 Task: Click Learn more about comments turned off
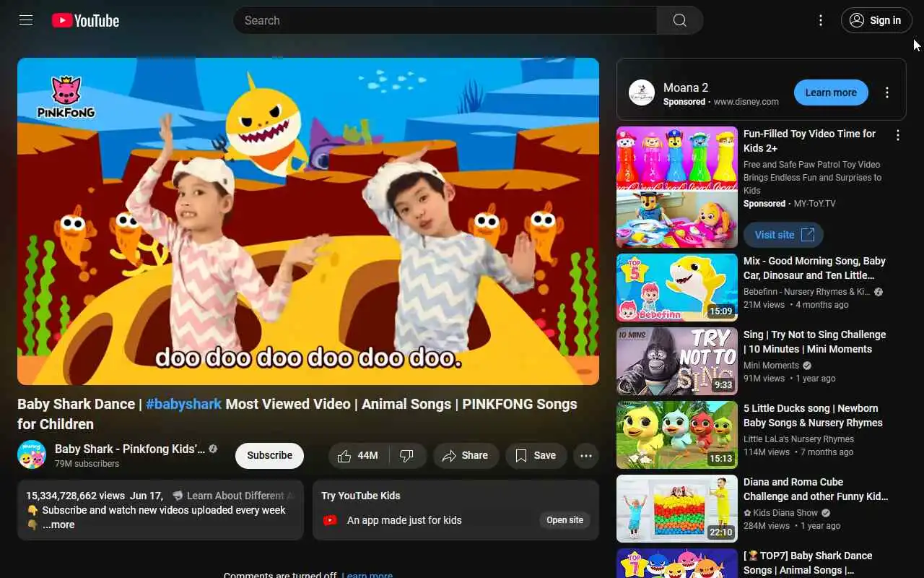point(367,575)
